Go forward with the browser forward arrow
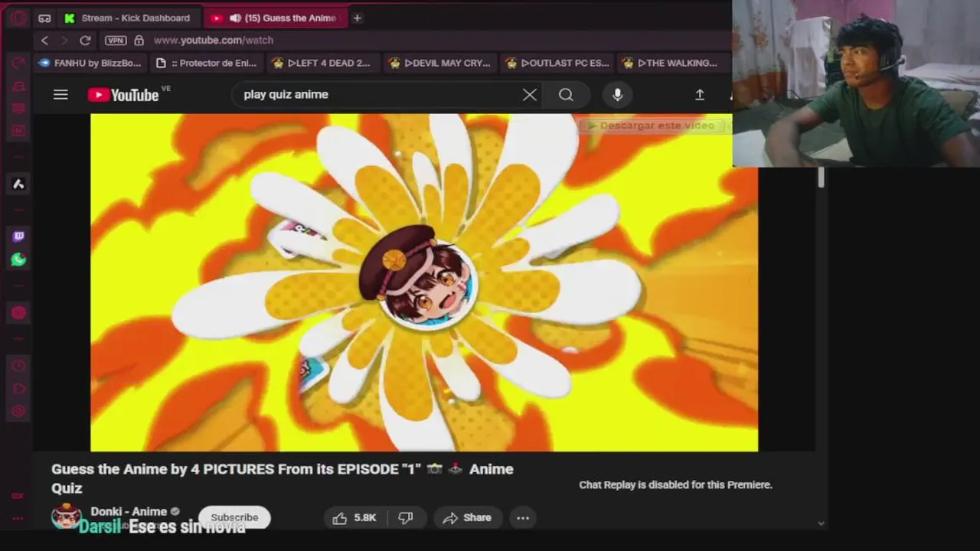This screenshot has width=980, height=551. click(x=65, y=40)
